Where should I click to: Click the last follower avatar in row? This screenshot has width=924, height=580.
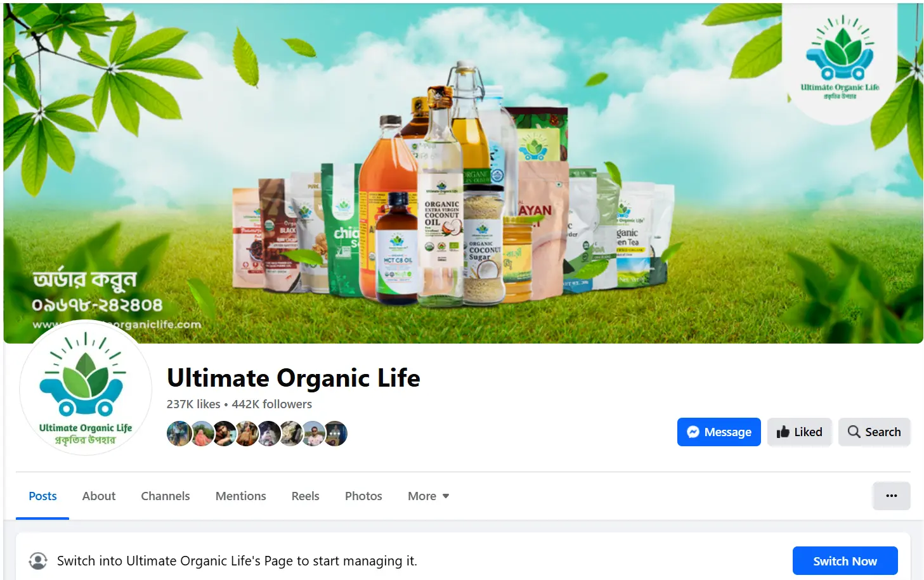336,434
